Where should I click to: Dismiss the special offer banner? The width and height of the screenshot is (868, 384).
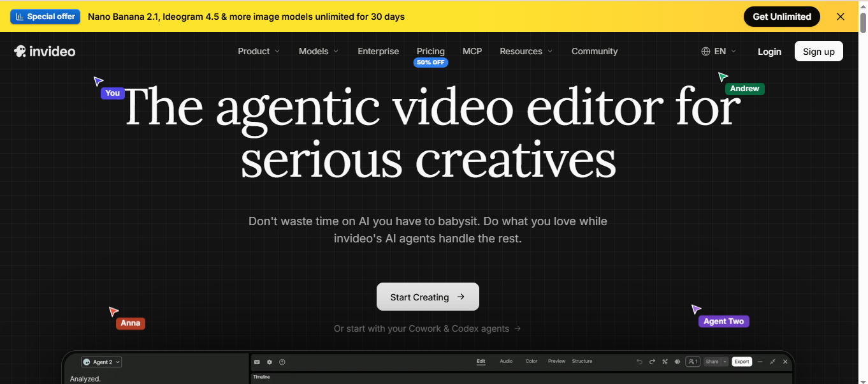coord(841,17)
